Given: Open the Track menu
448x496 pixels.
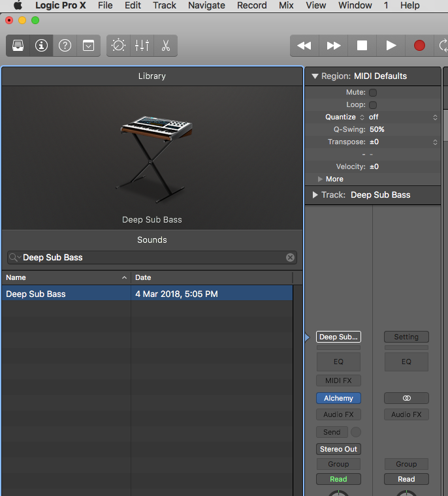Looking at the screenshot, I should [165, 5].
